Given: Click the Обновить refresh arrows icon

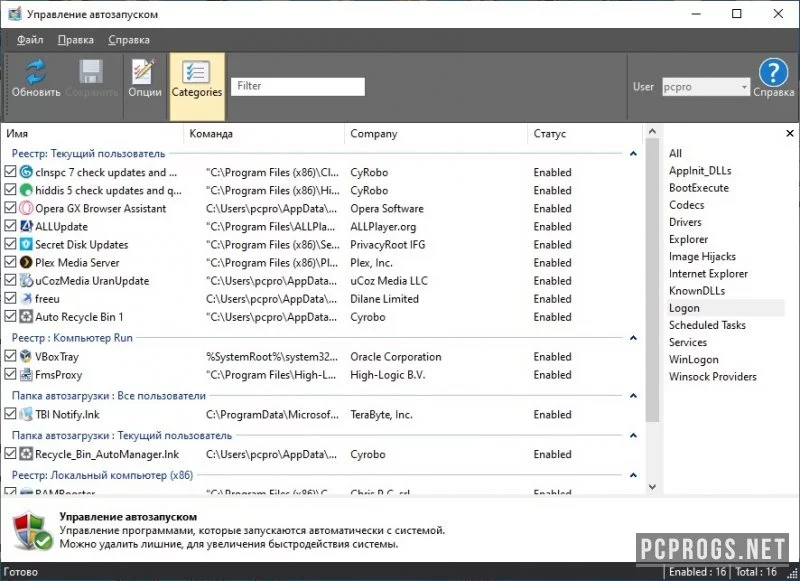Looking at the screenshot, I should pyautogui.click(x=36, y=71).
